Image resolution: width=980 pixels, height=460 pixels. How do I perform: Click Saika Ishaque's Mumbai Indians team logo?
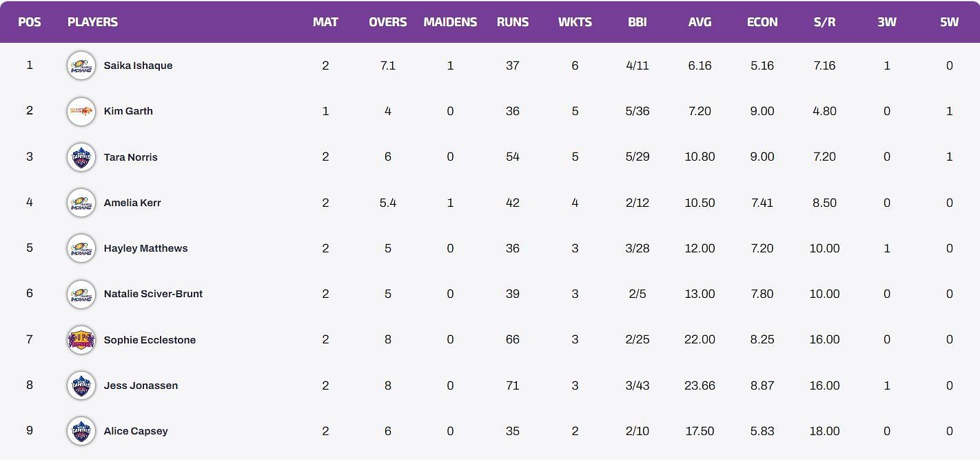click(x=81, y=66)
